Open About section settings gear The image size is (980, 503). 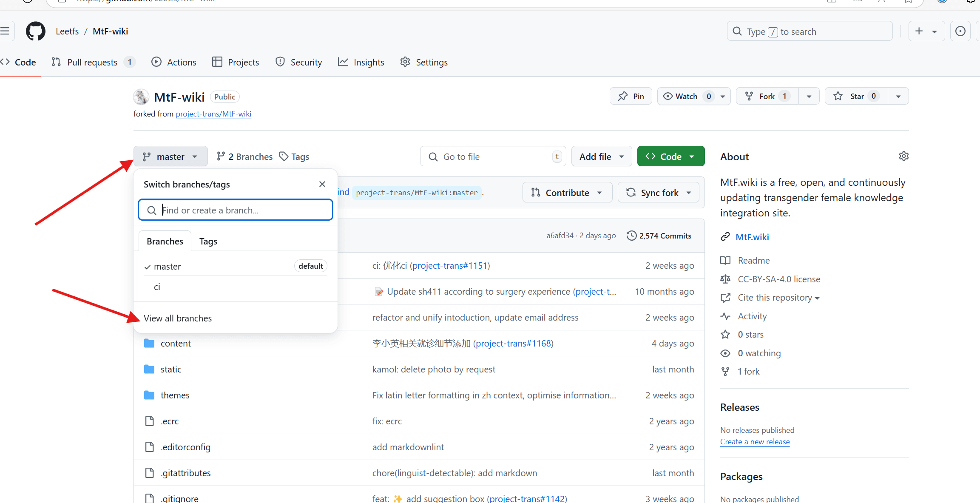click(903, 156)
